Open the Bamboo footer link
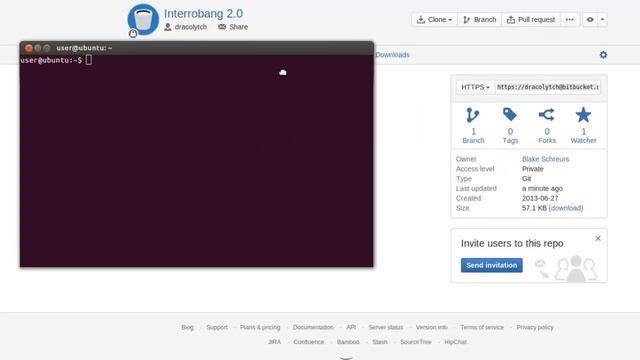The height and width of the screenshot is (360, 640). [x=348, y=342]
